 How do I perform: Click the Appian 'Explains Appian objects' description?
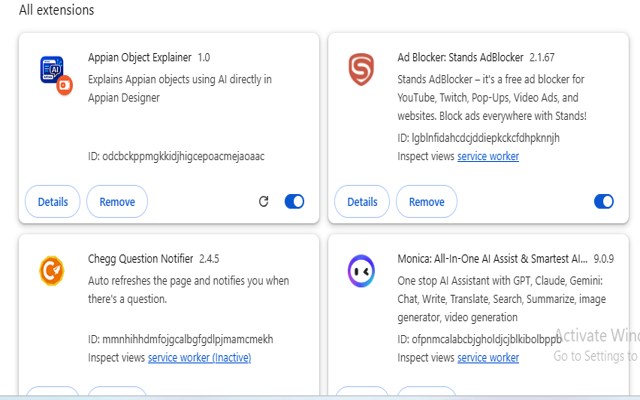(x=180, y=88)
